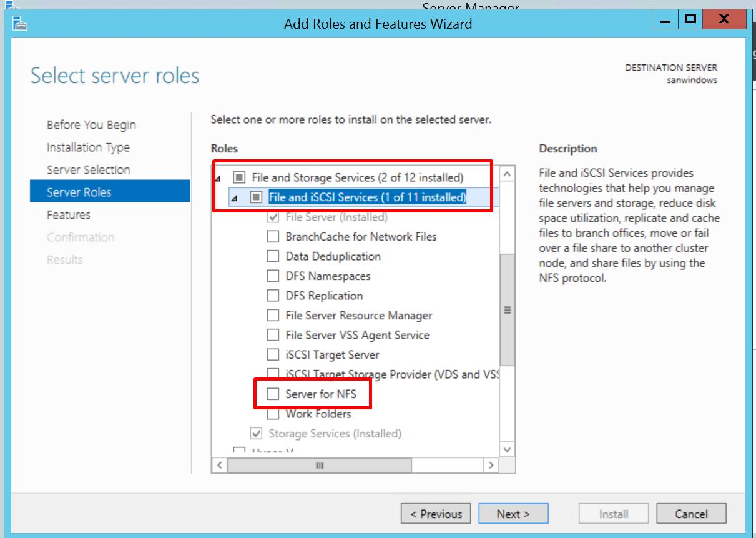This screenshot has height=538, width=756.
Task: Click the Next button
Action: (513, 514)
